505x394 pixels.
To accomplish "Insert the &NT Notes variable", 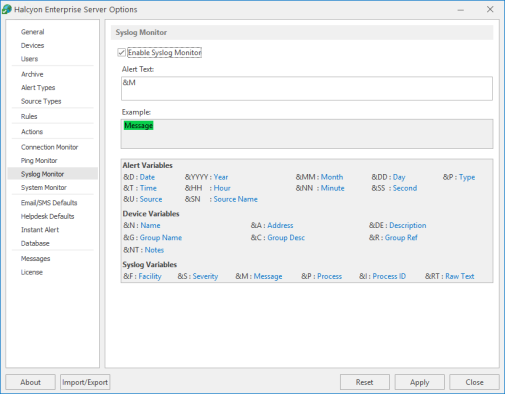I will coord(154,250).
